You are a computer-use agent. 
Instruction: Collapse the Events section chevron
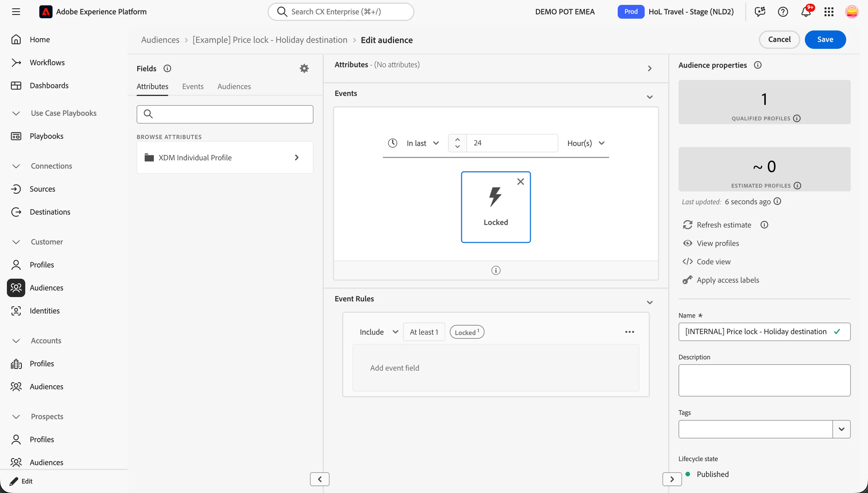(x=650, y=97)
